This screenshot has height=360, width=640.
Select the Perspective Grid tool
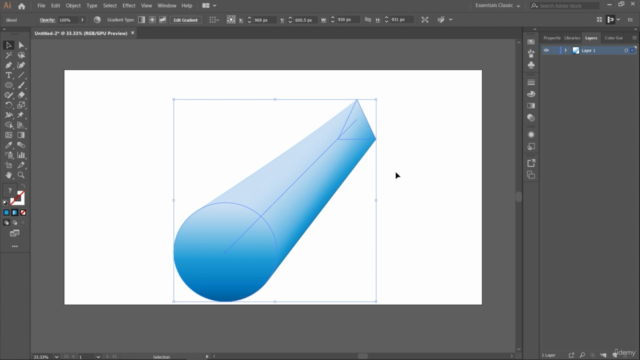21,125
